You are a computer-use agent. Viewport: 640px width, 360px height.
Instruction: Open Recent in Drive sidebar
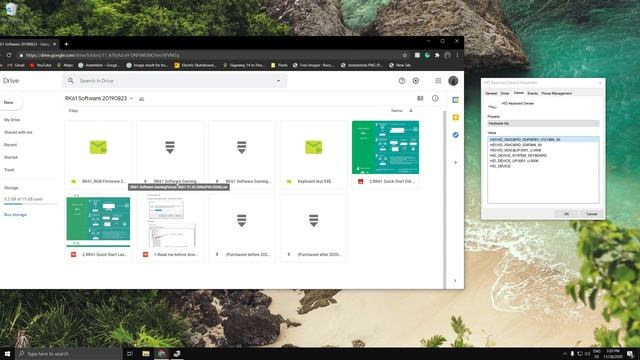pyautogui.click(x=10, y=145)
